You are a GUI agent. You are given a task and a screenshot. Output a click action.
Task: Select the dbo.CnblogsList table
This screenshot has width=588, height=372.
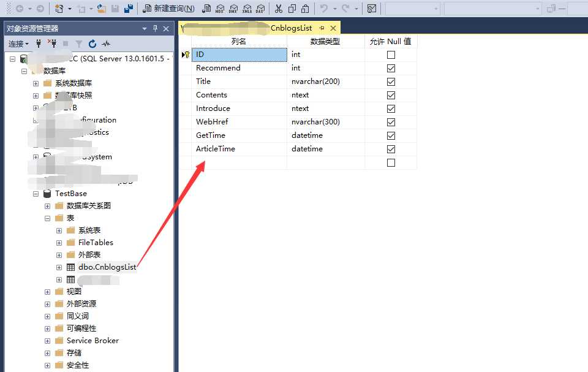click(107, 267)
